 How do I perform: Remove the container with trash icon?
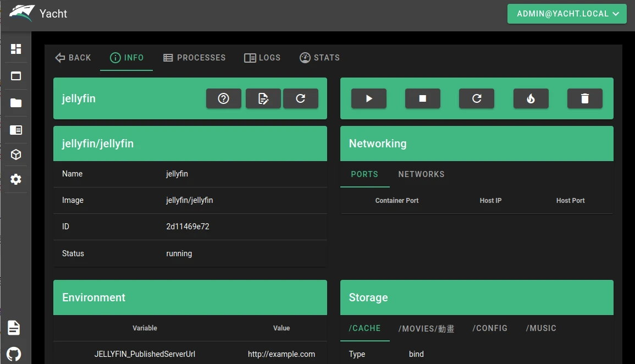click(584, 98)
